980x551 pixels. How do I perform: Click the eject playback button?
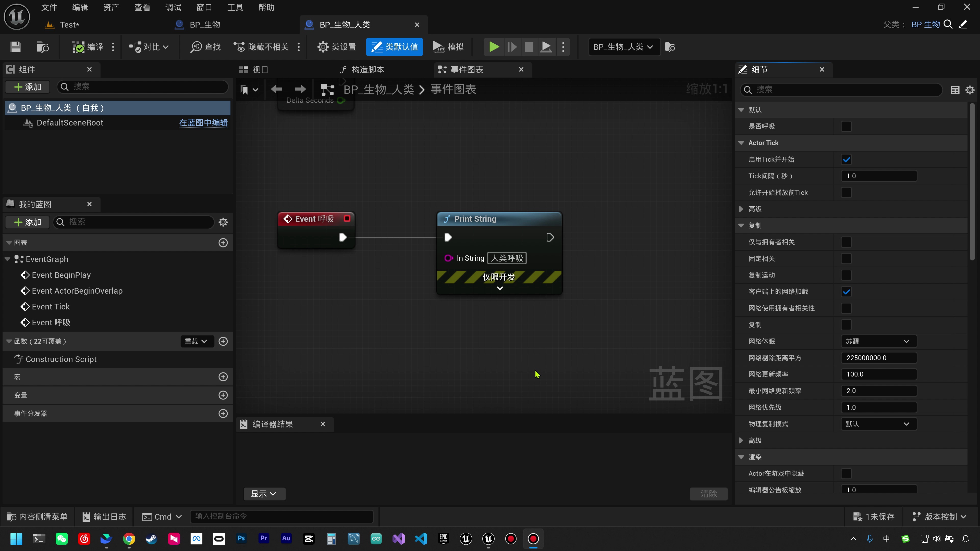[x=546, y=47]
